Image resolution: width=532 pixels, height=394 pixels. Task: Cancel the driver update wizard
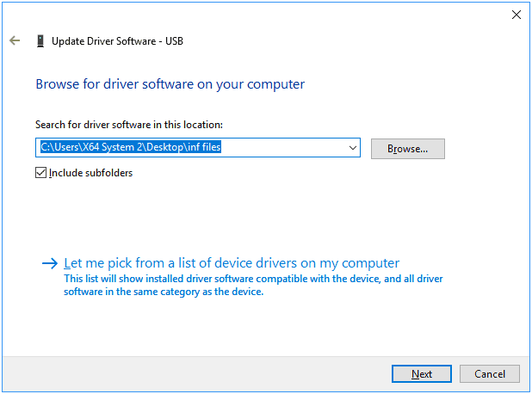tap(489, 373)
